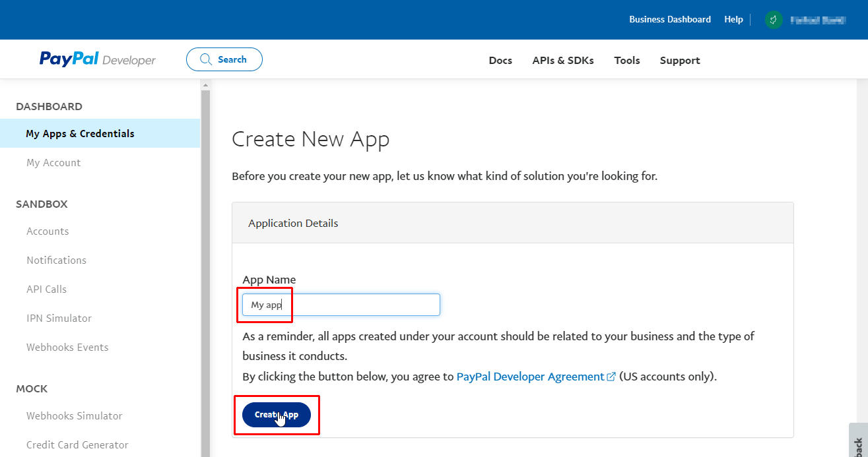Click the Application Details panel header

coord(513,223)
